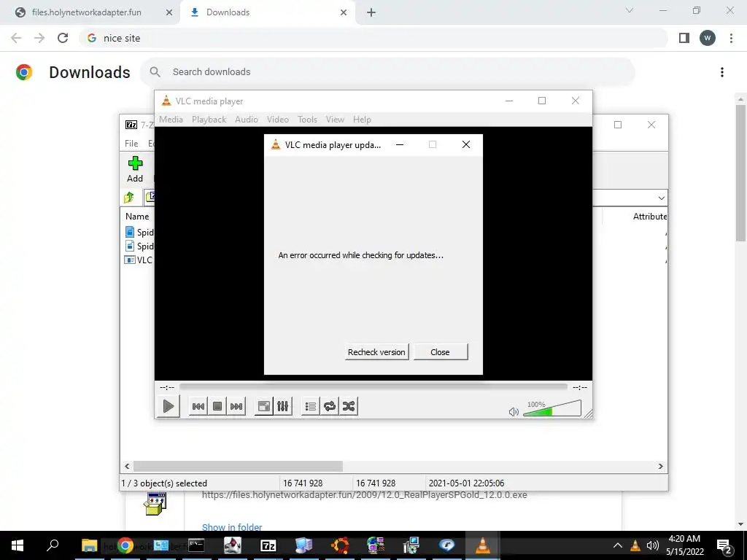
Task: Click the VLC stop playback button
Action: click(x=217, y=406)
